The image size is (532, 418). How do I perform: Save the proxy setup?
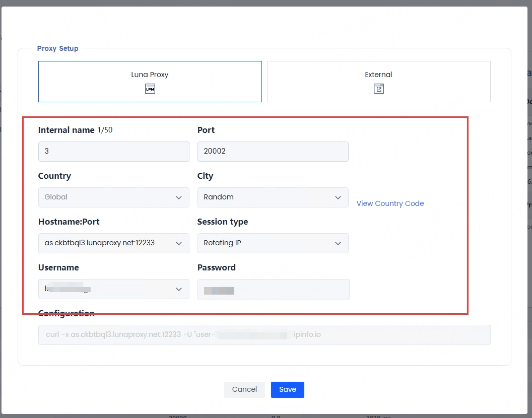click(x=287, y=389)
